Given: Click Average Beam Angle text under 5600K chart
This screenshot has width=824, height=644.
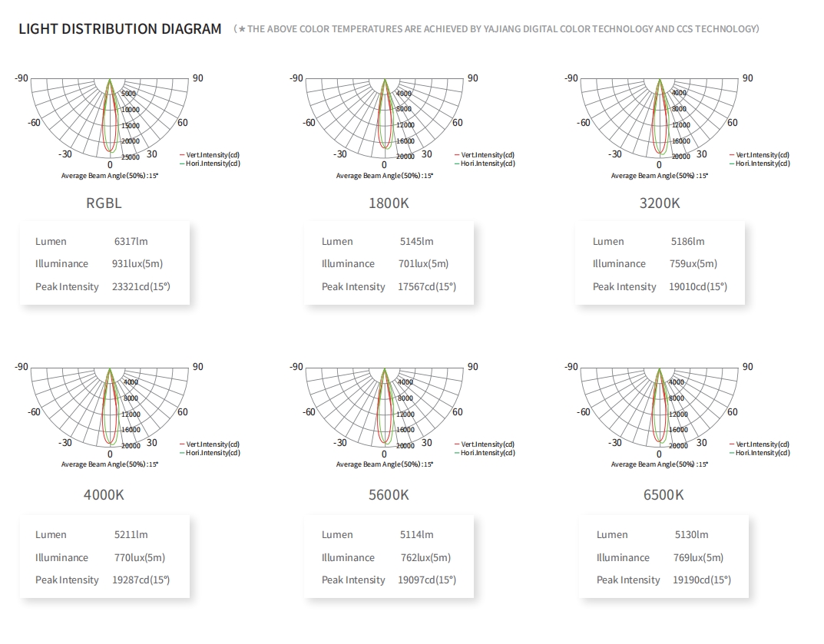Looking at the screenshot, I should (x=385, y=464).
